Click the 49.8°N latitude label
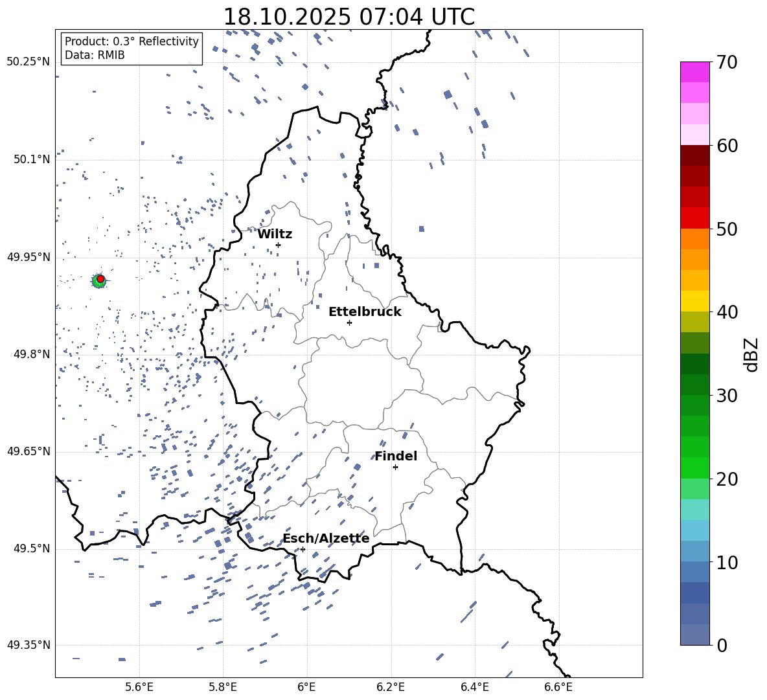This screenshot has height=700, width=767. click(x=32, y=354)
